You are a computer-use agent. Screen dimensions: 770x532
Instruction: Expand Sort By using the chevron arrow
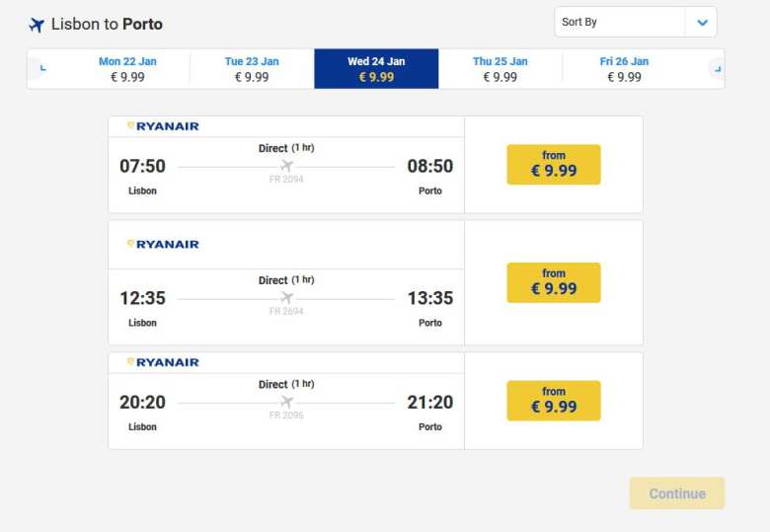pos(702,22)
